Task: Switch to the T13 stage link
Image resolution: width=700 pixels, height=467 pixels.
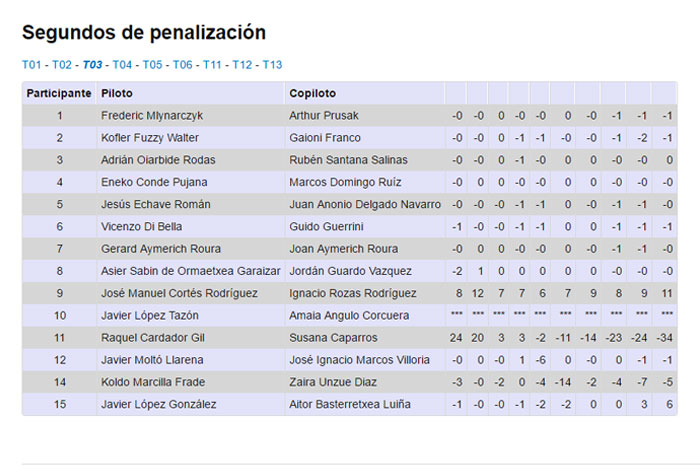Action: (272, 65)
